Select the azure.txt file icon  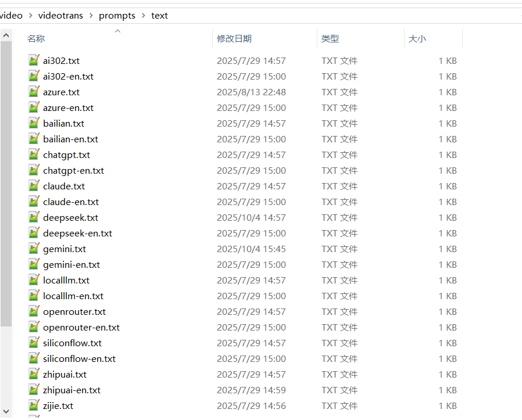34,92
